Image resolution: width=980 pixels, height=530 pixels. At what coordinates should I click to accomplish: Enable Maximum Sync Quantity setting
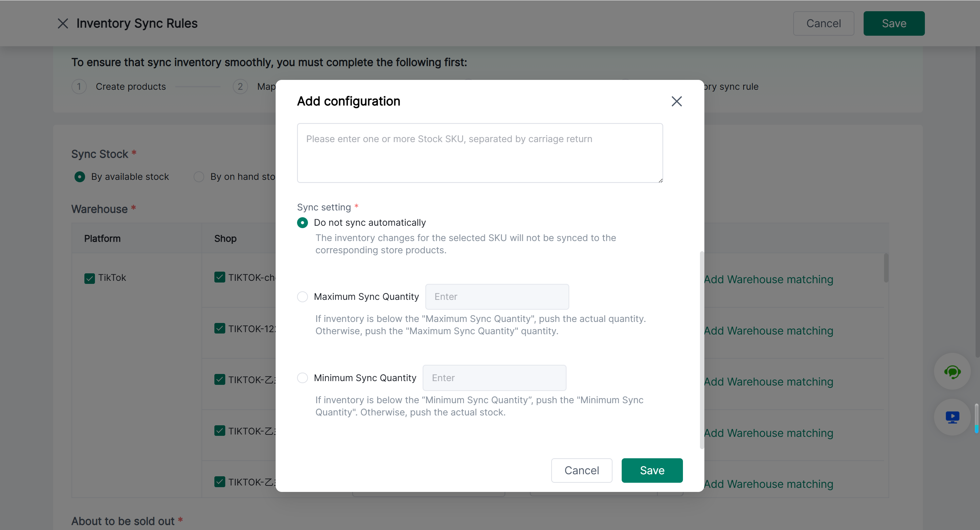[x=303, y=296]
